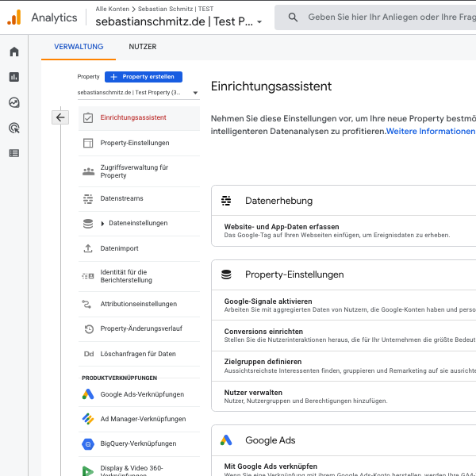Click Dateneinstellungen database icon
This screenshot has height=476, width=476.
point(88,224)
